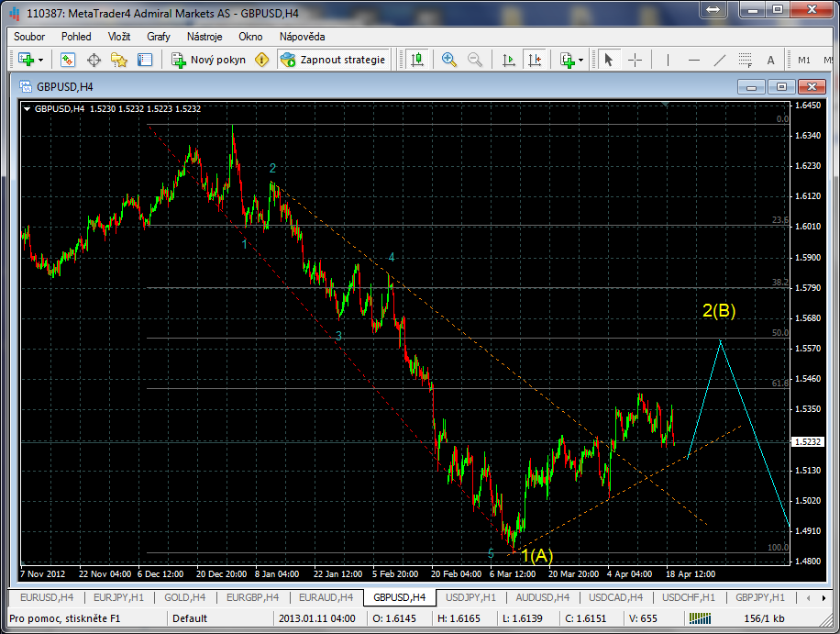Minimize the inner GBPUSD,H4 chart window
The height and width of the screenshot is (634, 840).
[x=752, y=86]
